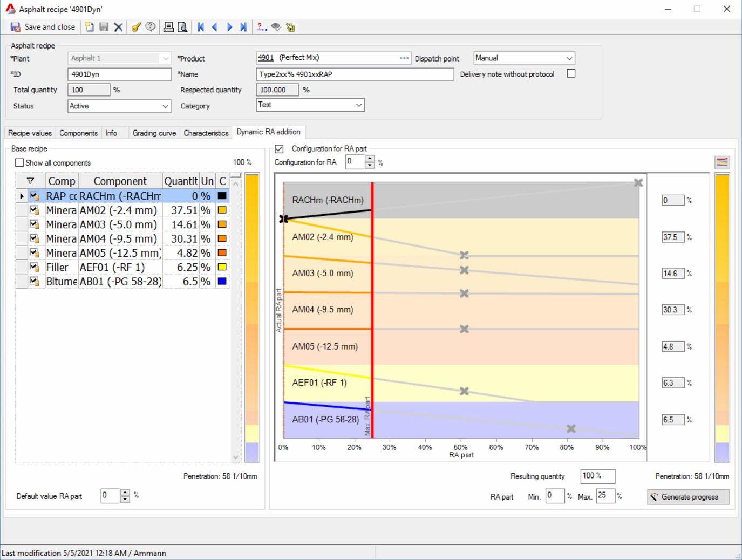Screen dimensions: 742x560
Task: Toggle checkbox on AEF01 (-RF 1) row
Action: click(x=35, y=267)
